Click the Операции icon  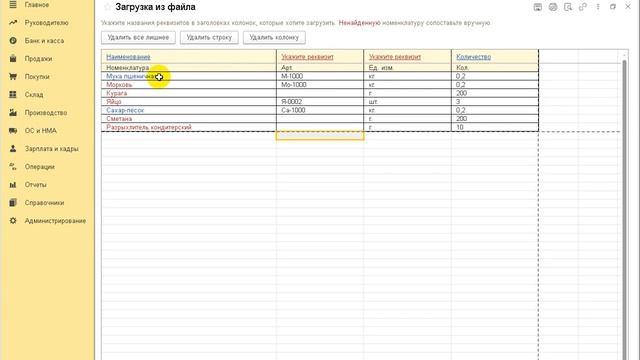(13, 167)
